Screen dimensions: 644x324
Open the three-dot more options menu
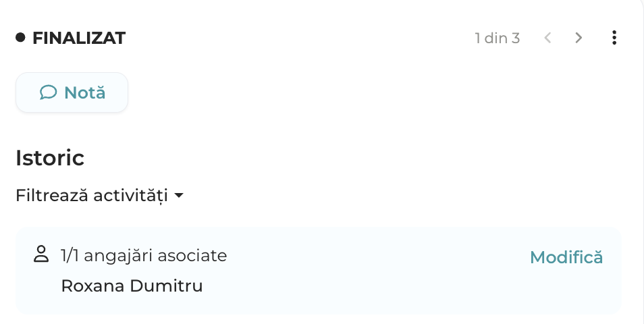coord(614,38)
